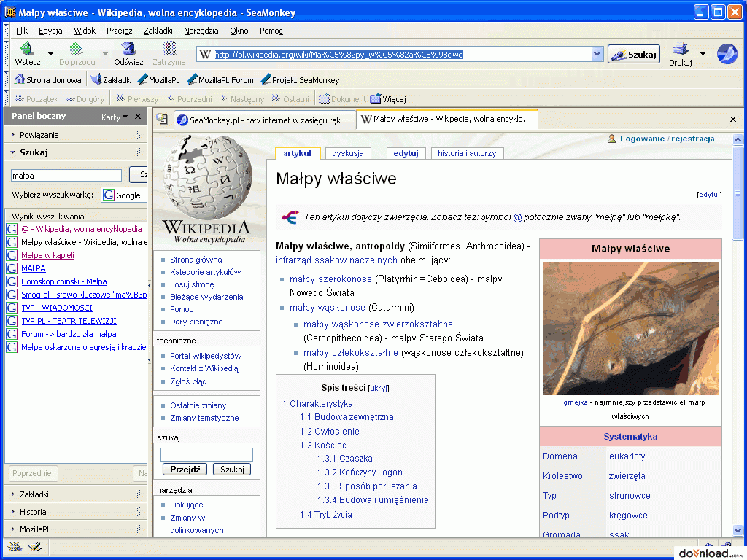Click the Composer icon in status bar
Image resolution: width=747 pixels, height=560 pixels.
click(35, 546)
